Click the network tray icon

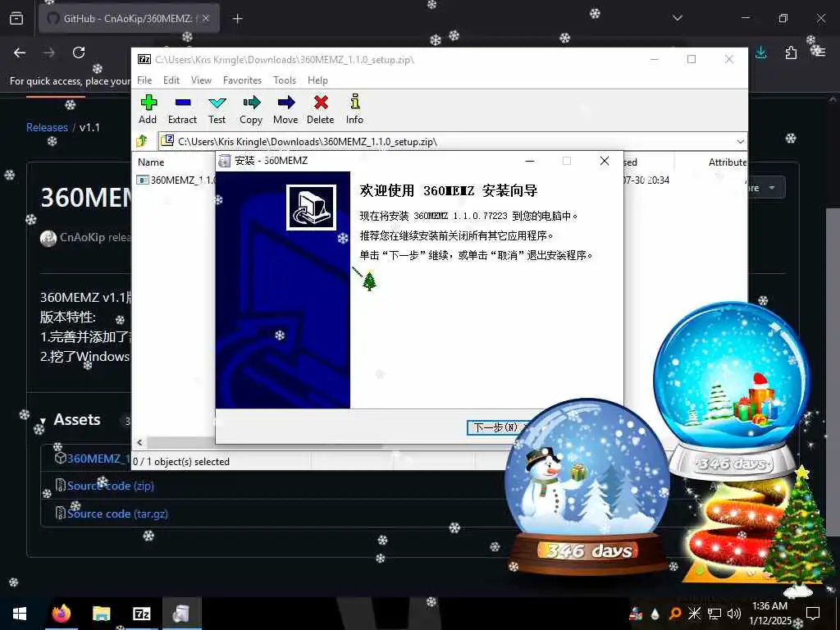714,614
